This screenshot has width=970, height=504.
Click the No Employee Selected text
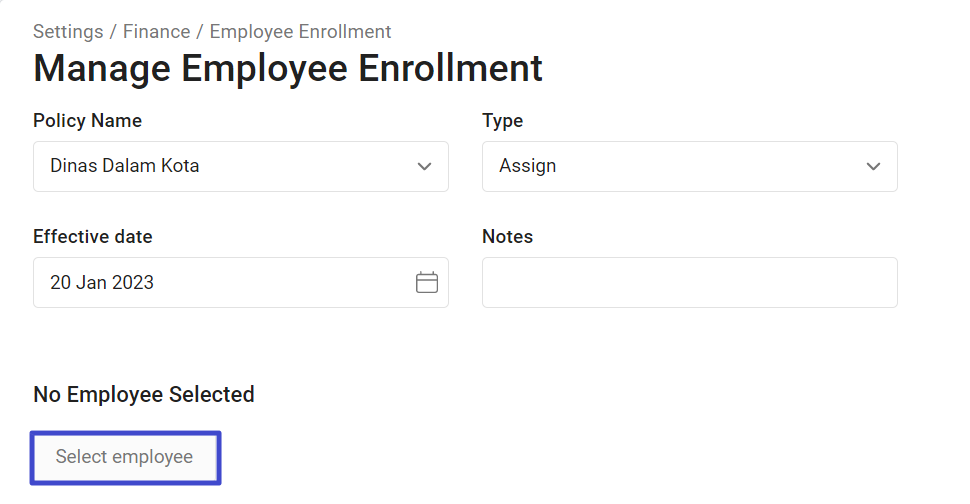tap(144, 395)
